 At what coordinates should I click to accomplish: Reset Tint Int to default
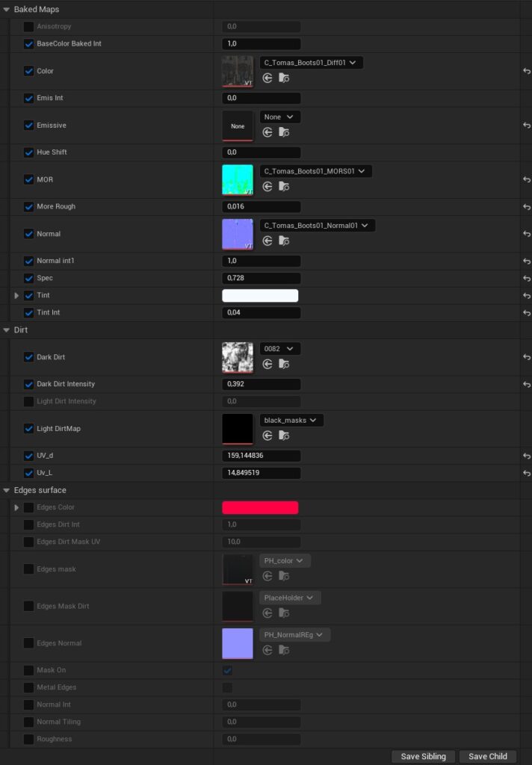[527, 313]
